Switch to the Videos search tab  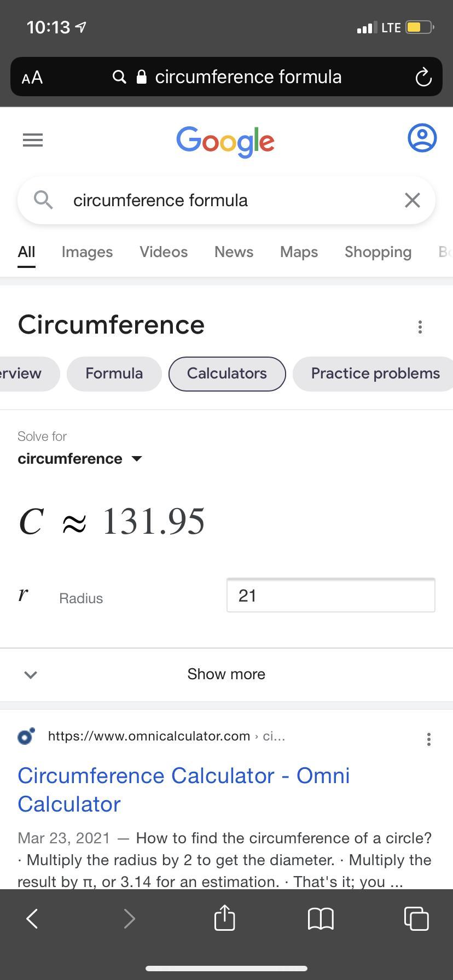point(163,252)
